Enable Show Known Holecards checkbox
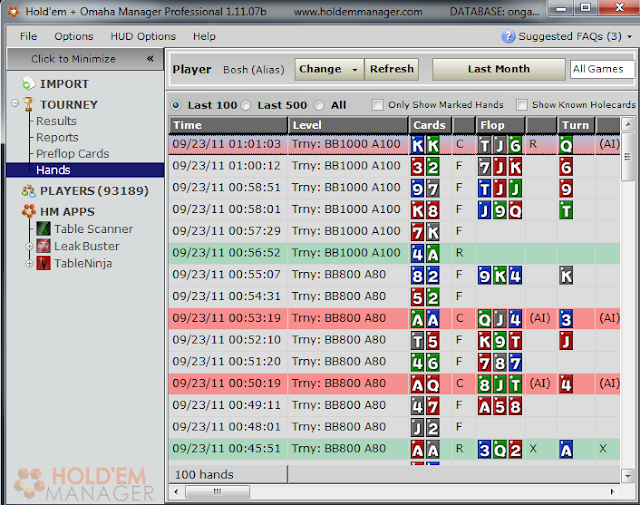640x505 pixels. click(521, 105)
